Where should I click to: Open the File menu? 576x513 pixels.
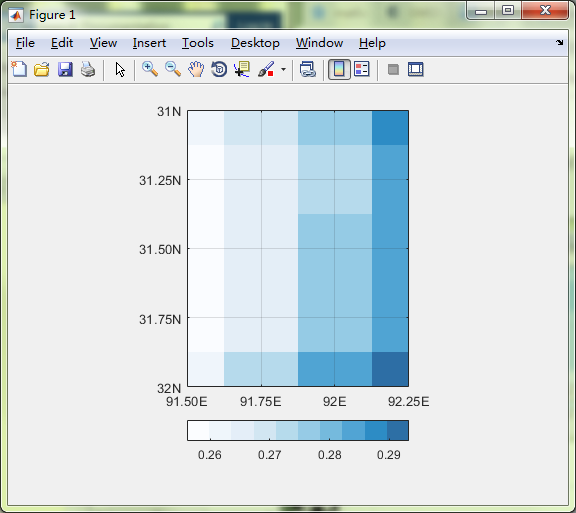[x=25, y=43]
